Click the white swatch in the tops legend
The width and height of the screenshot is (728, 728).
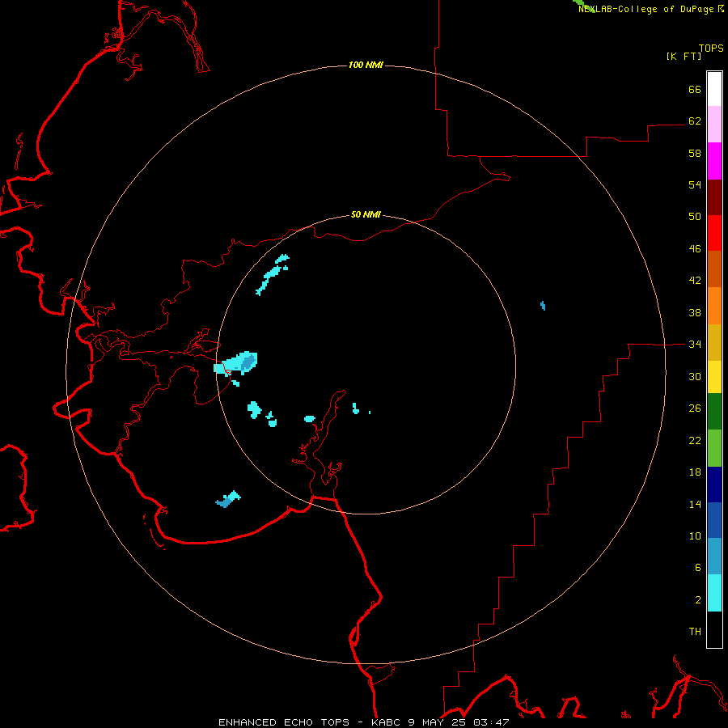click(714, 89)
